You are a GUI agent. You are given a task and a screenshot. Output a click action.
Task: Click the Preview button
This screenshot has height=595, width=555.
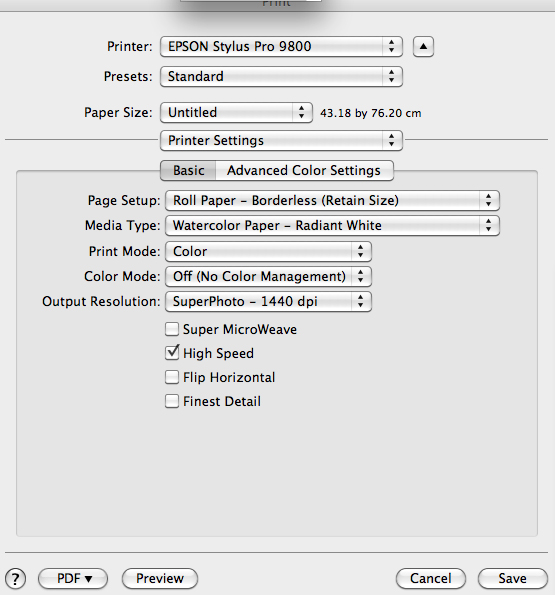point(160,579)
